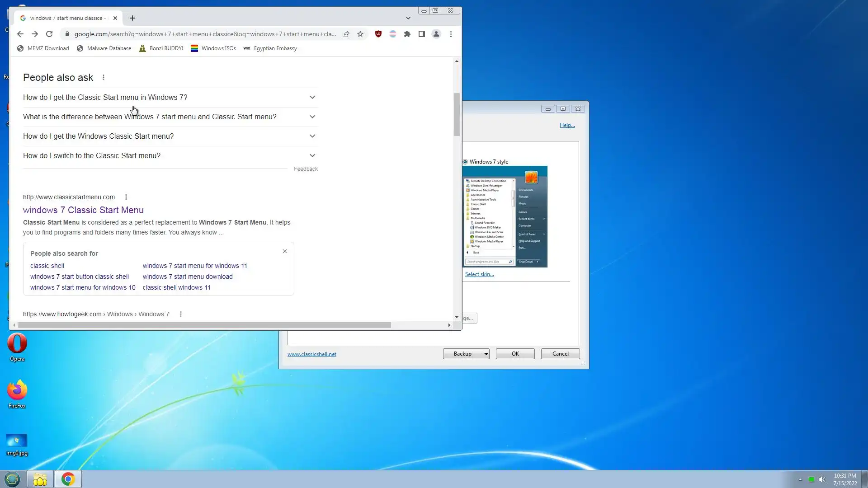
Task: Click the Chrome profile avatar icon
Action: click(x=436, y=34)
